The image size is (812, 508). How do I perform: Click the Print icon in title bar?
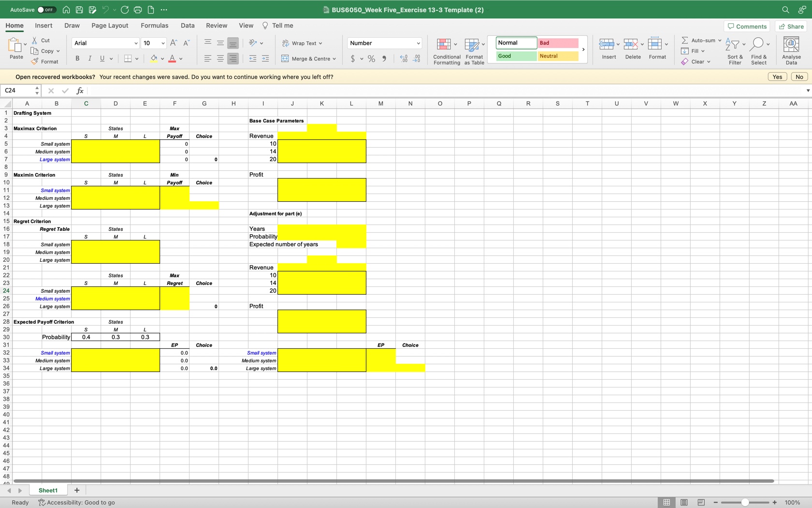tap(138, 10)
